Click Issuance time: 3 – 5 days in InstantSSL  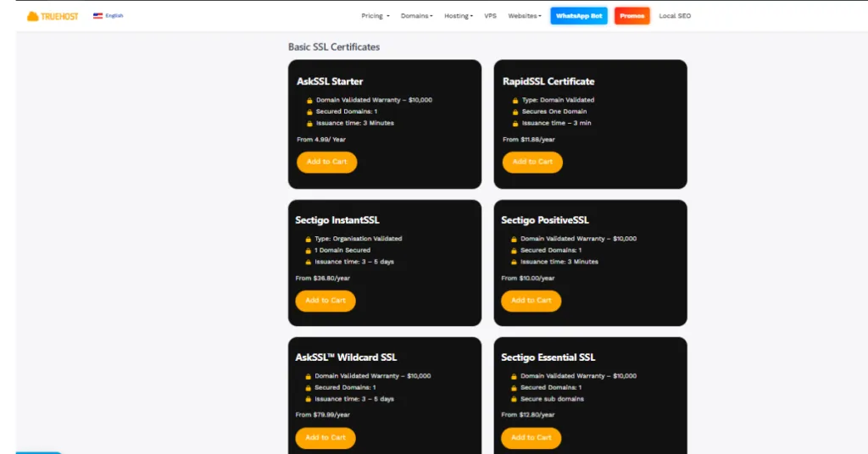pyautogui.click(x=354, y=262)
